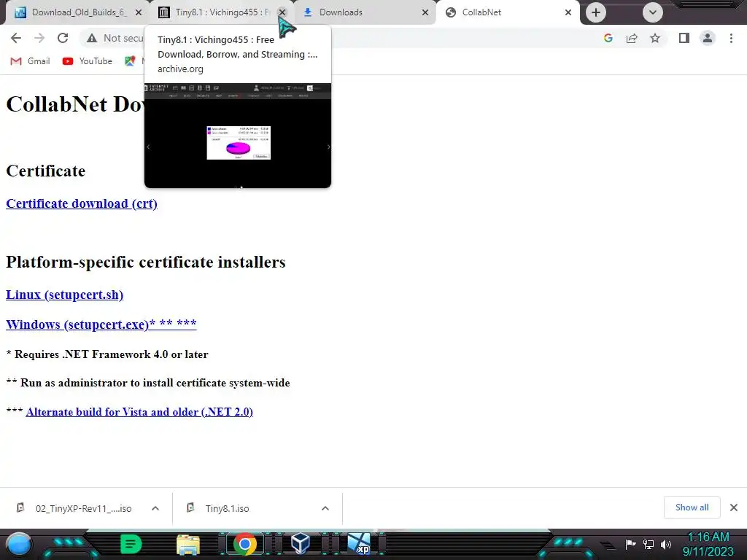
Task: Open the Linux (setupcert.sh) link
Action: click(64, 295)
